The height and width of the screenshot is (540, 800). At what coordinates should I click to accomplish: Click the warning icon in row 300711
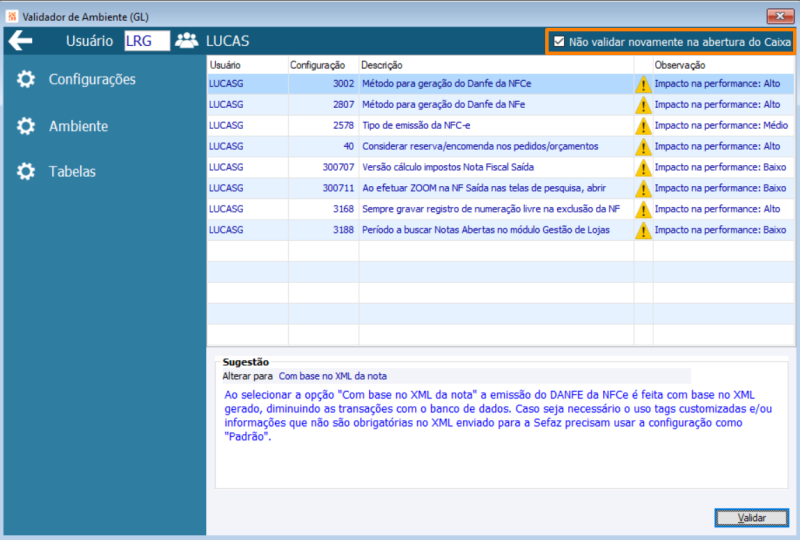tap(643, 189)
